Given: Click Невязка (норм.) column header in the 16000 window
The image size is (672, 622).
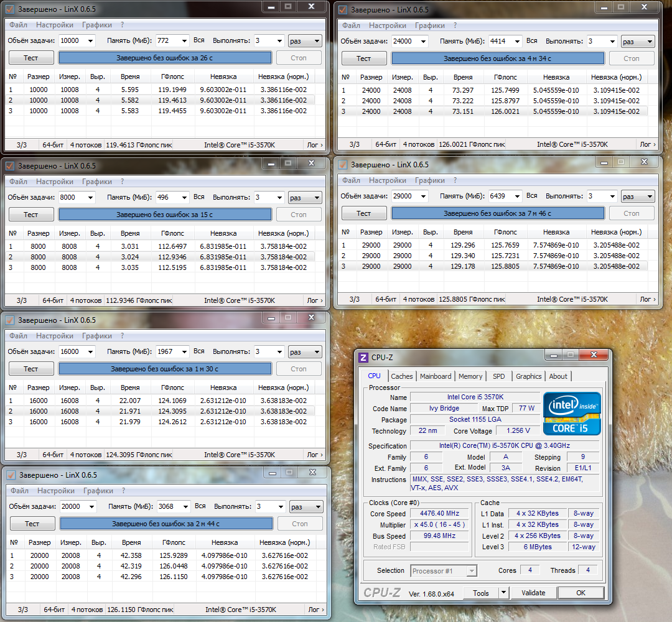Looking at the screenshot, I should point(283,388).
